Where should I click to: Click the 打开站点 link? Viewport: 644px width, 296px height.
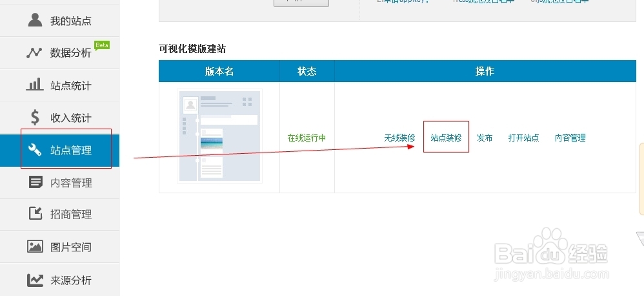[524, 138]
